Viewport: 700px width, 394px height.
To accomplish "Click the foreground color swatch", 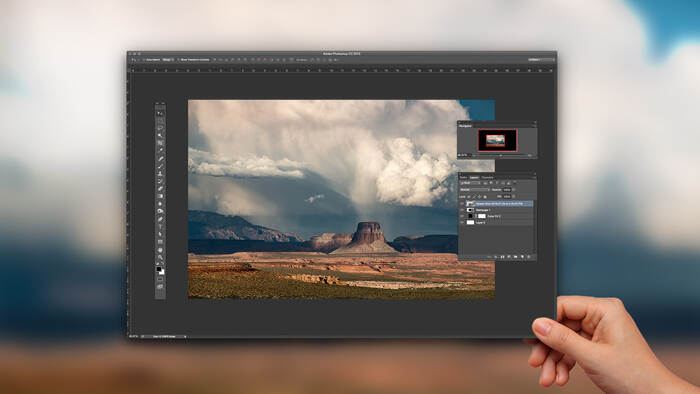I will coord(159,269).
